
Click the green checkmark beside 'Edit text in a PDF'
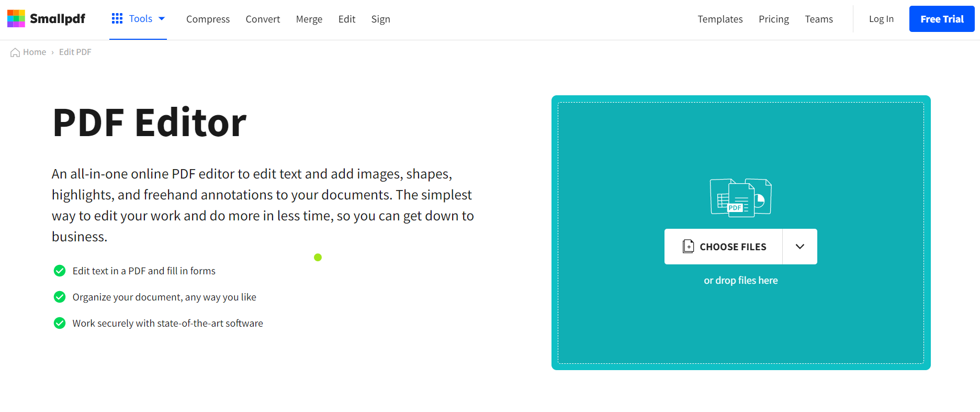tap(60, 271)
